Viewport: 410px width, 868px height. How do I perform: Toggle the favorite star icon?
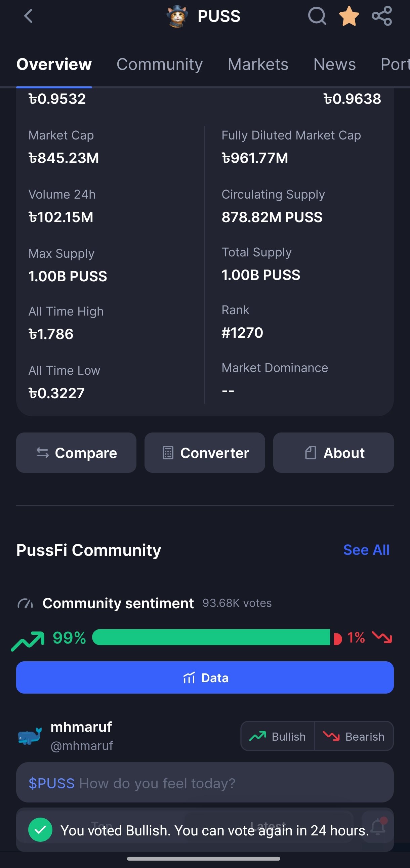point(349,16)
